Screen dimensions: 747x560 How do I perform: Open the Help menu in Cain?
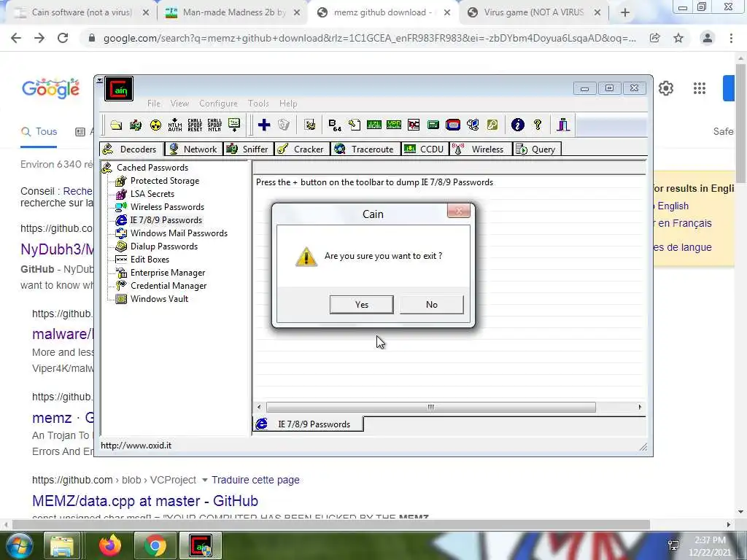(x=288, y=104)
